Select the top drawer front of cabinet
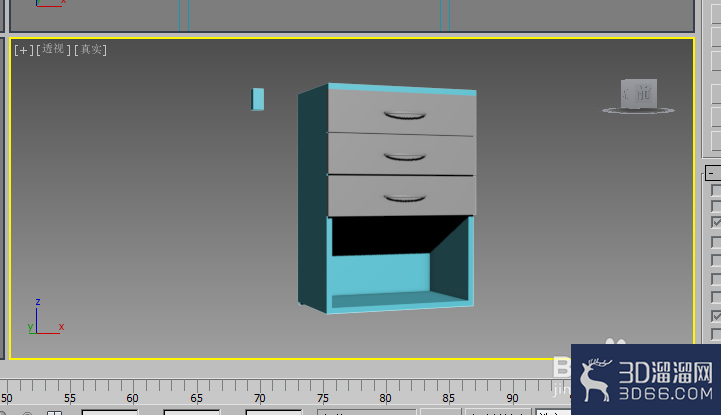 (401, 112)
